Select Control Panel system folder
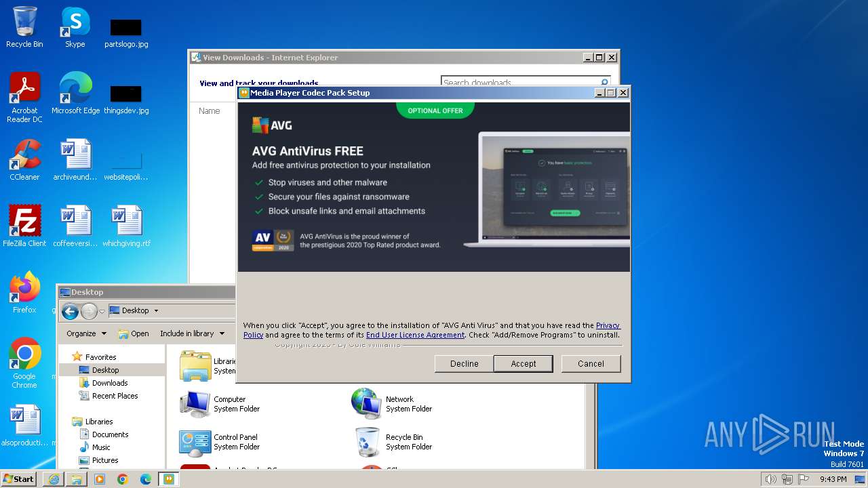The height and width of the screenshot is (488, 868). [219, 442]
